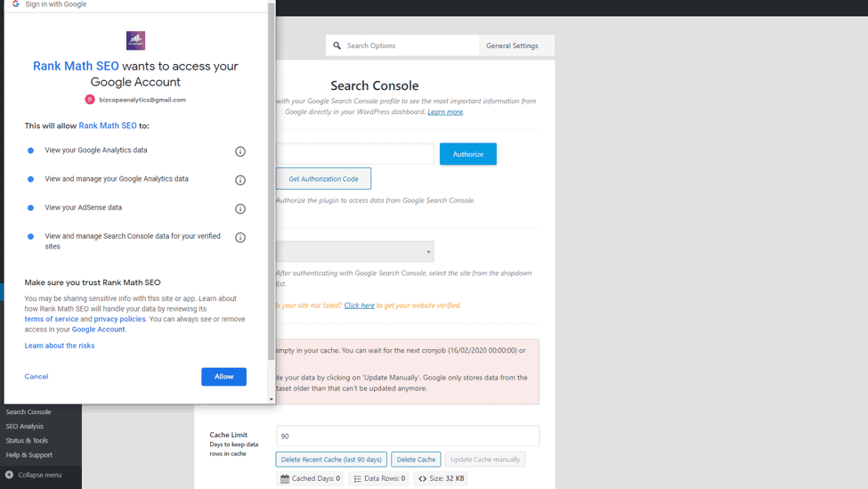The height and width of the screenshot is (489, 868).
Task: Click Collapse menu in the sidebar
Action: [40, 475]
